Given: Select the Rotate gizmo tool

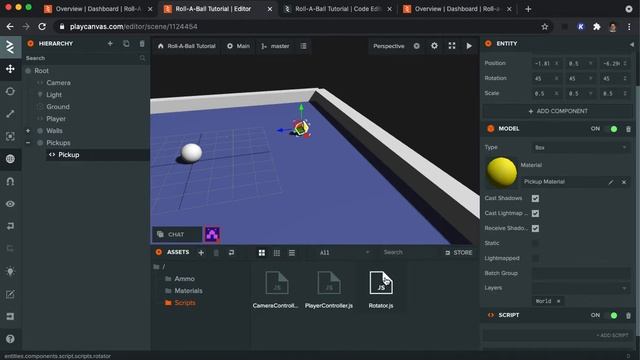Looking at the screenshot, I should pos(10,91).
